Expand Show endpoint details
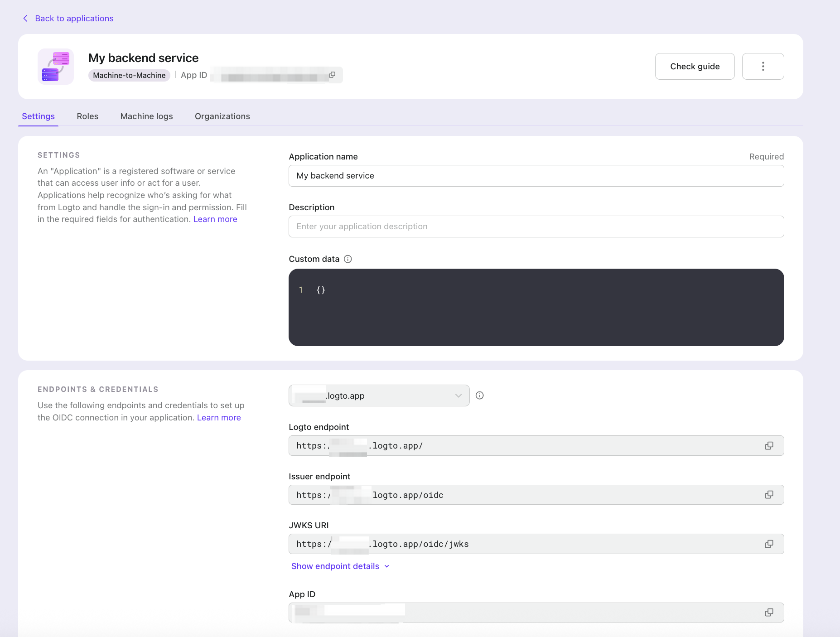The height and width of the screenshot is (637, 840). click(x=340, y=566)
